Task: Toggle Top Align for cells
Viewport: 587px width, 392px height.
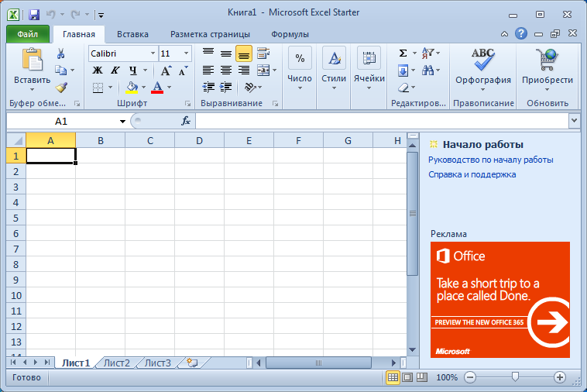Action: coord(208,53)
